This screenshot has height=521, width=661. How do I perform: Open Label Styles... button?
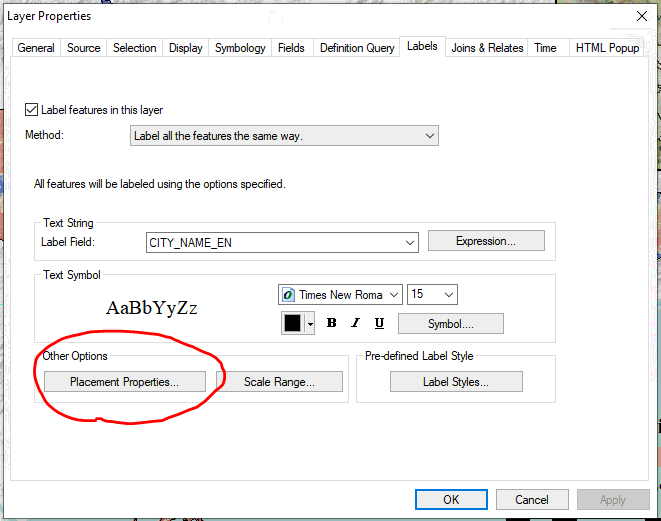pos(456,381)
